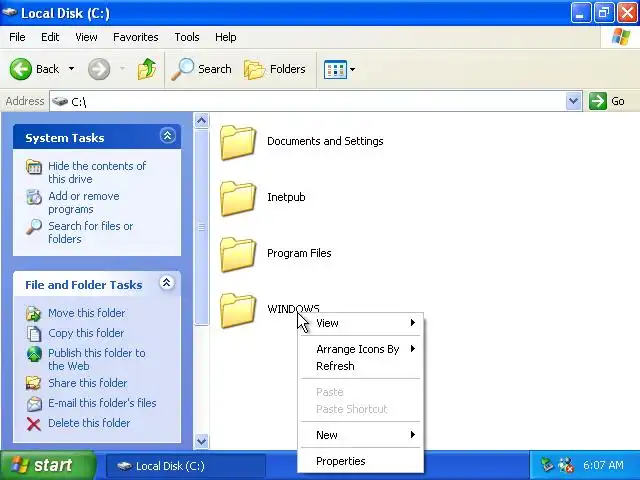Click the Move this folder icon
Screen dimensions: 640x480
[x=33, y=313]
